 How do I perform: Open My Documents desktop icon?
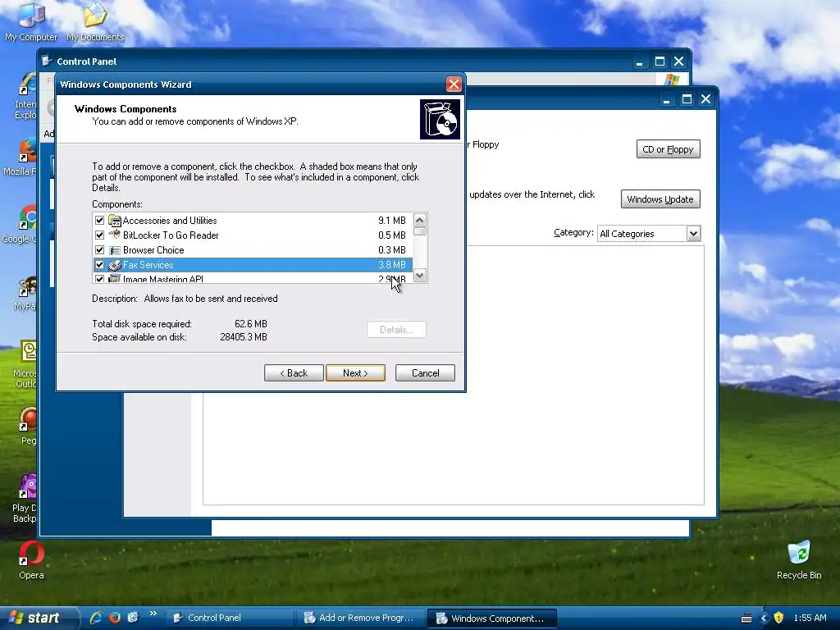coord(95,21)
